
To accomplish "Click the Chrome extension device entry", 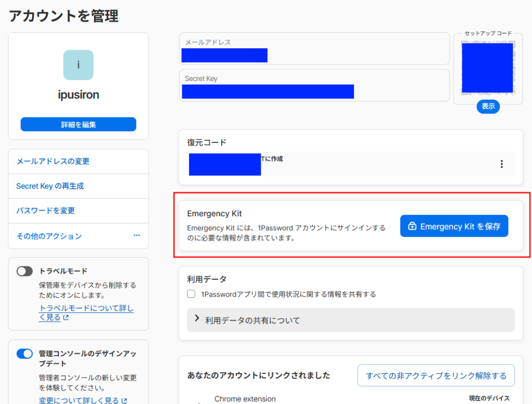I will [245, 399].
